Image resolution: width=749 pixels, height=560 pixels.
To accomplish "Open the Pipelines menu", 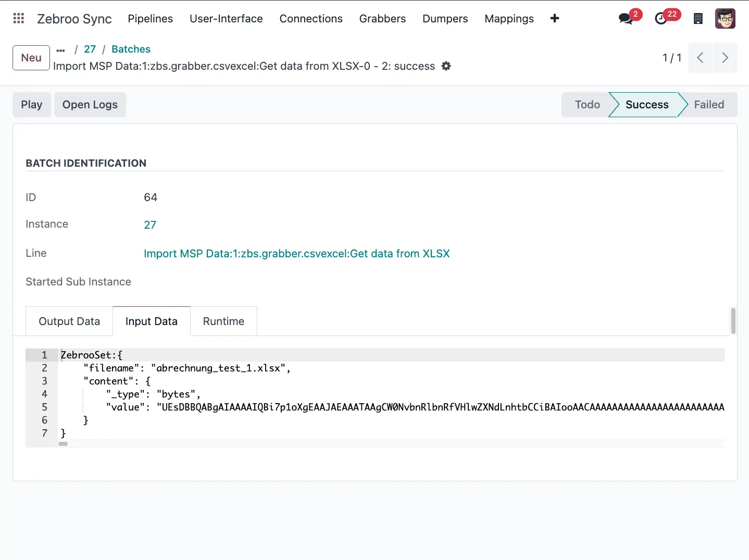I will point(151,19).
